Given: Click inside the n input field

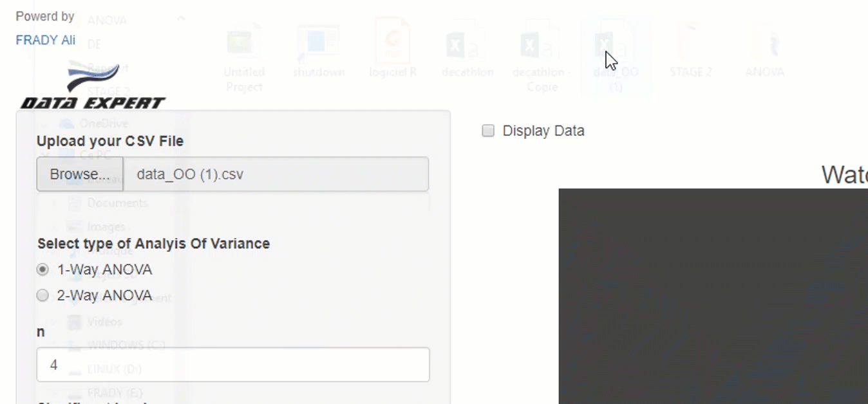Looking at the screenshot, I should coord(233,364).
